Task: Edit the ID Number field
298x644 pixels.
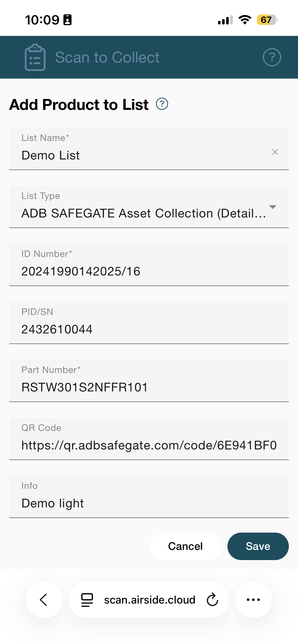Action: tap(149, 271)
